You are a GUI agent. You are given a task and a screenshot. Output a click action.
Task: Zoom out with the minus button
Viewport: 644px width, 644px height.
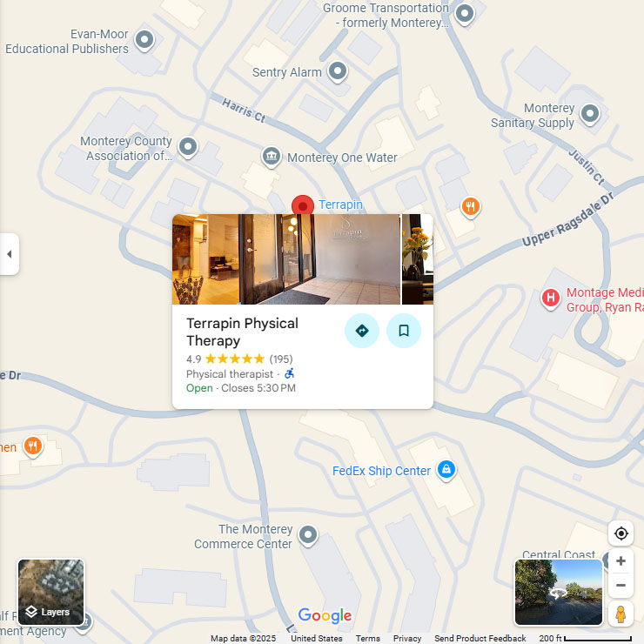(621, 586)
